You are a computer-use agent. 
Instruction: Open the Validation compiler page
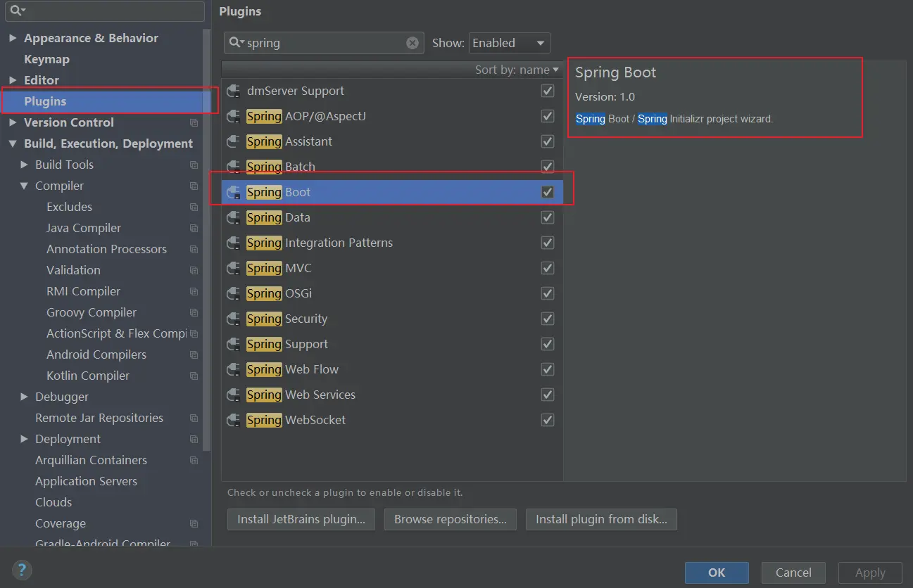(x=73, y=270)
